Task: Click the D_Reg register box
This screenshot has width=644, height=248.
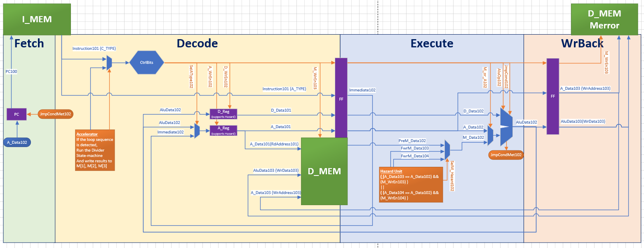Action: coord(223,114)
